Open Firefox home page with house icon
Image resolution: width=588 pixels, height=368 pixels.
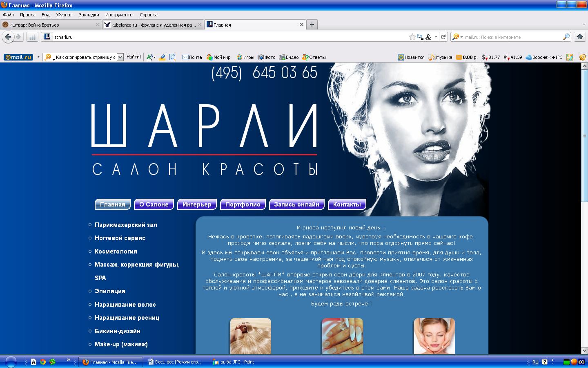(579, 37)
